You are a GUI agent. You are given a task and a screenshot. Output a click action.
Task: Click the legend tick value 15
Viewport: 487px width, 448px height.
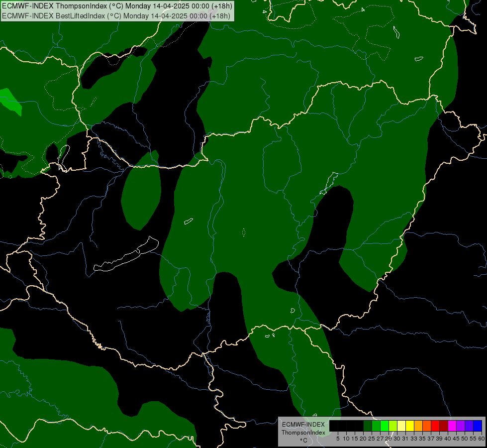[x=355, y=439]
